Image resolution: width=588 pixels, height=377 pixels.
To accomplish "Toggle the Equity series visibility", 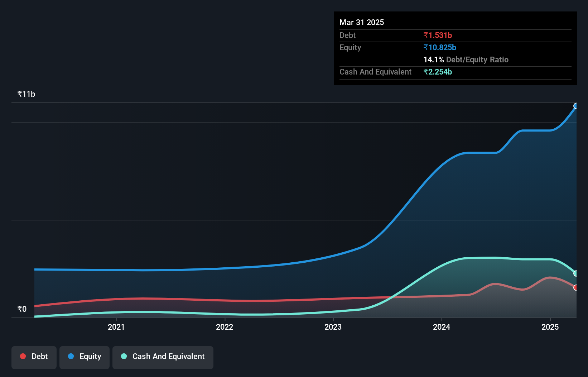I will tap(84, 357).
